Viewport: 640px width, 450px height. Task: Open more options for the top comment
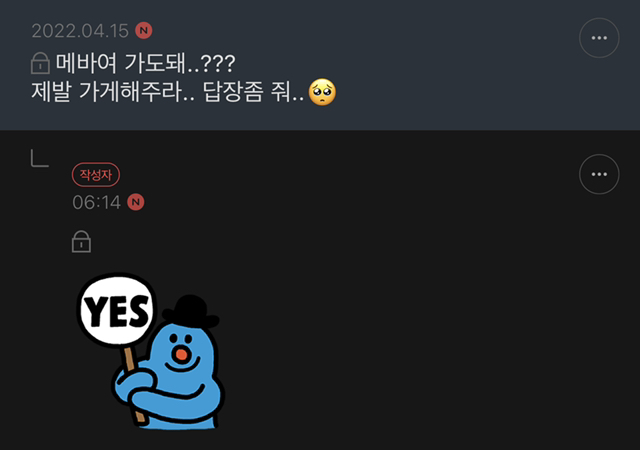(x=599, y=38)
